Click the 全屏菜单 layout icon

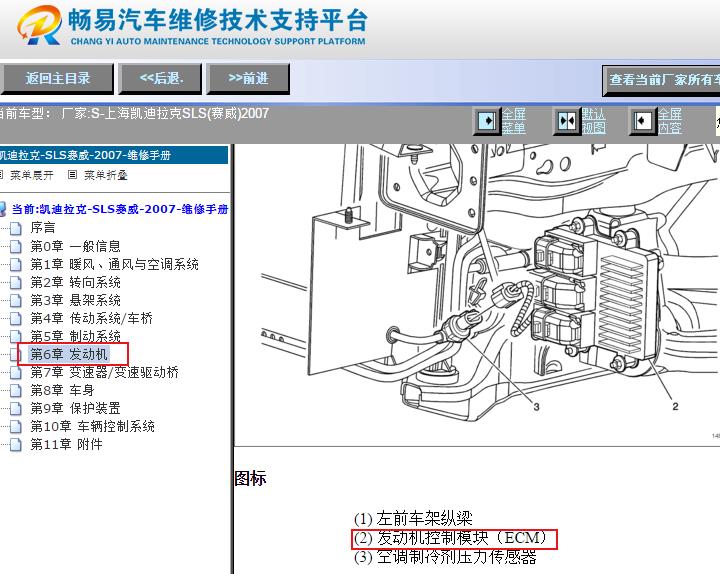tap(487, 121)
